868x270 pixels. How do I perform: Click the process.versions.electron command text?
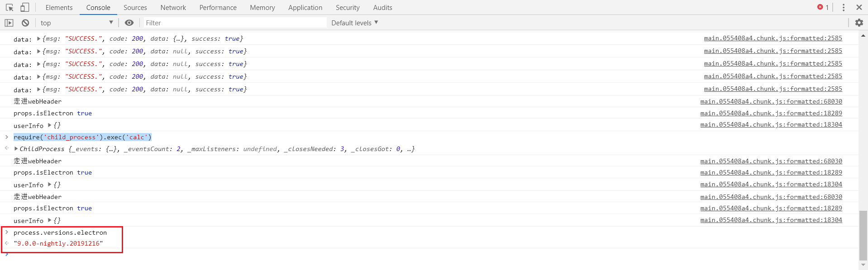coord(60,232)
